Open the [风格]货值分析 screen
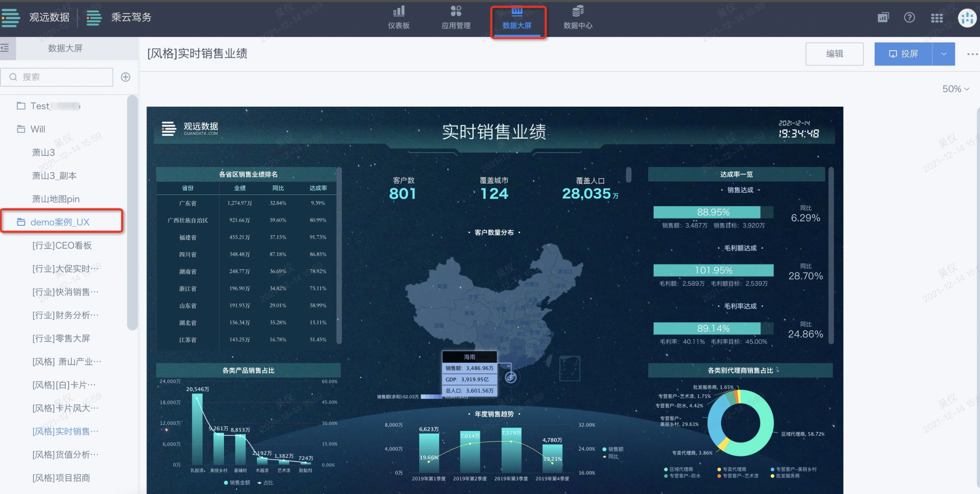Viewport: 980px width, 494px height. click(x=65, y=454)
